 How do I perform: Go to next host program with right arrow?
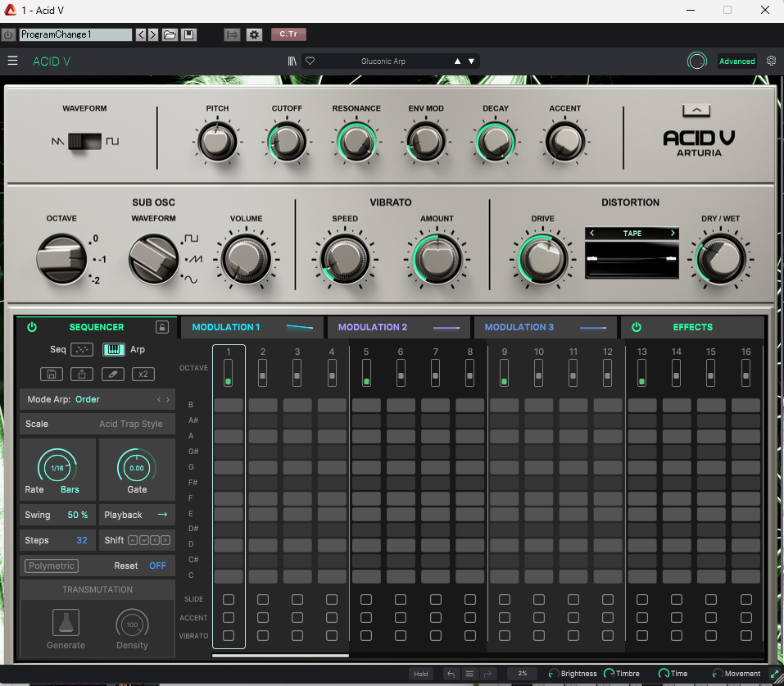click(153, 34)
